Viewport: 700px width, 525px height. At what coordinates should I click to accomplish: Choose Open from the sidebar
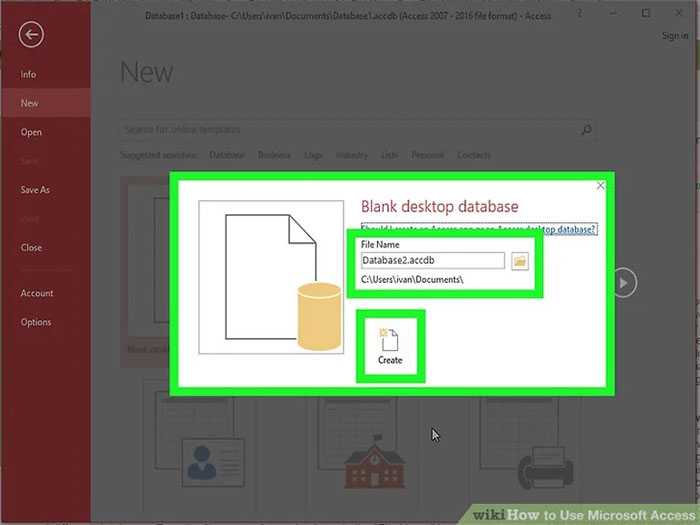click(31, 132)
